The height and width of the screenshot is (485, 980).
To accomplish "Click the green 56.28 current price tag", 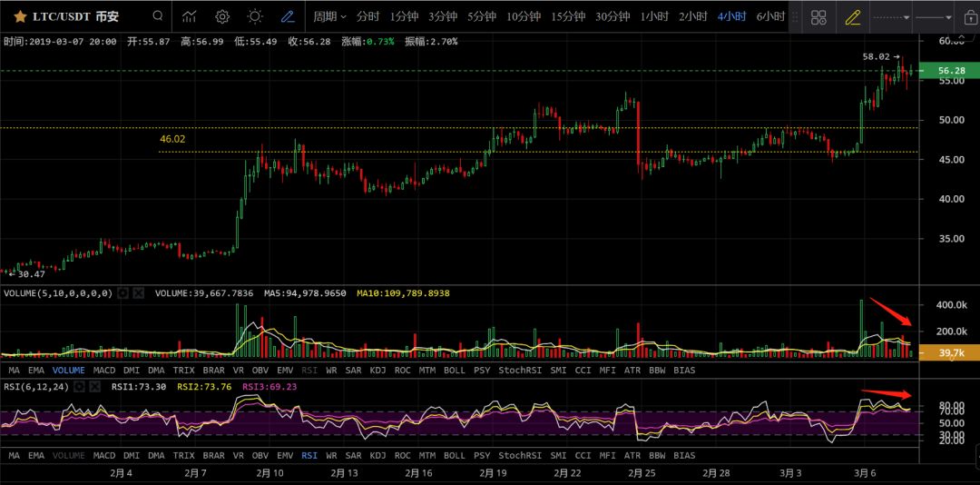I will coord(951,71).
